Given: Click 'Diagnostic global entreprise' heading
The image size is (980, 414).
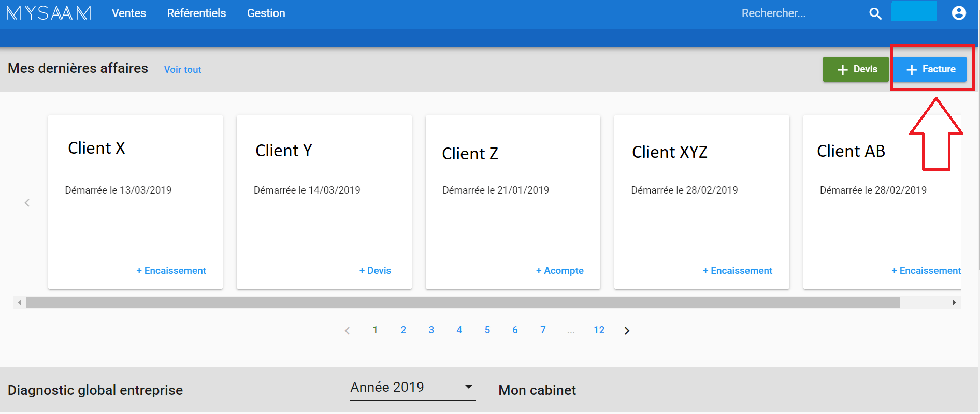Looking at the screenshot, I should point(95,390).
